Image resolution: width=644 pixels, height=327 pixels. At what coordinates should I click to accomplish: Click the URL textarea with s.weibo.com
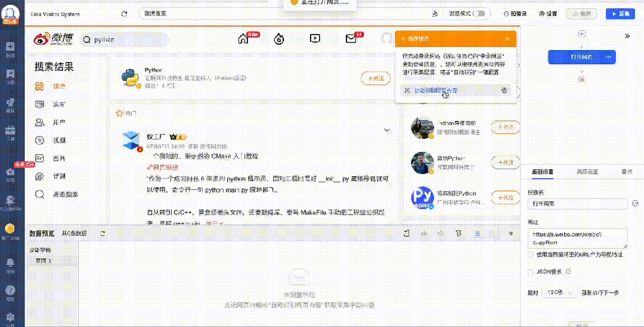click(577, 238)
